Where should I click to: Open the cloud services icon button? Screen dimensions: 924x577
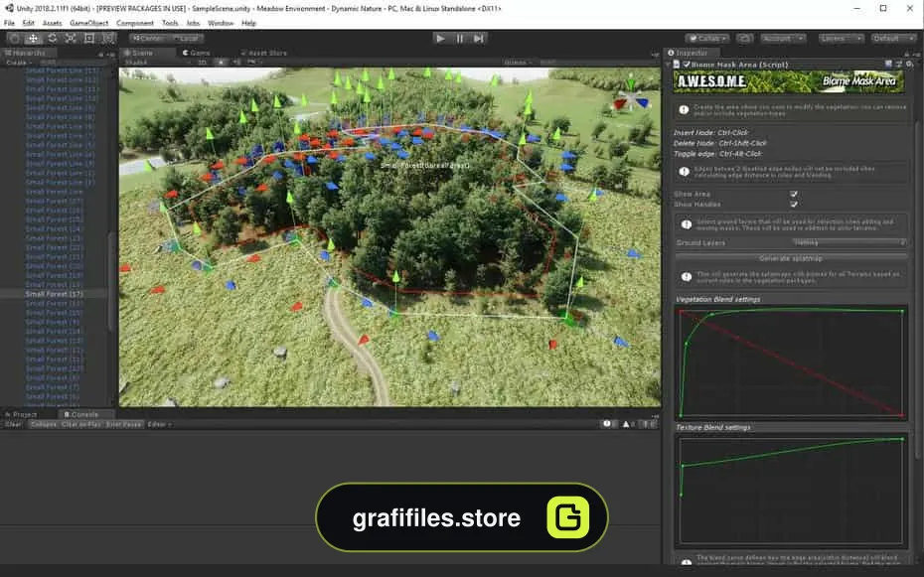pyautogui.click(x=745, y=39)
